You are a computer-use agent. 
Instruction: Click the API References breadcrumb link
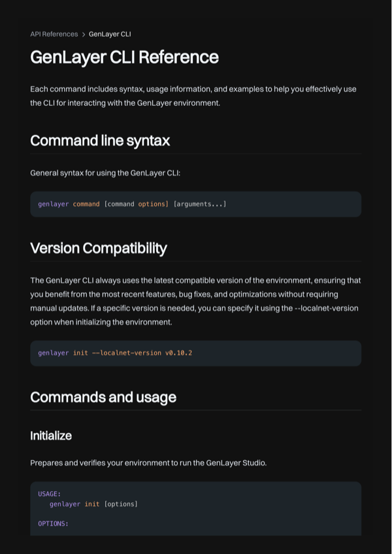[54, 34]
